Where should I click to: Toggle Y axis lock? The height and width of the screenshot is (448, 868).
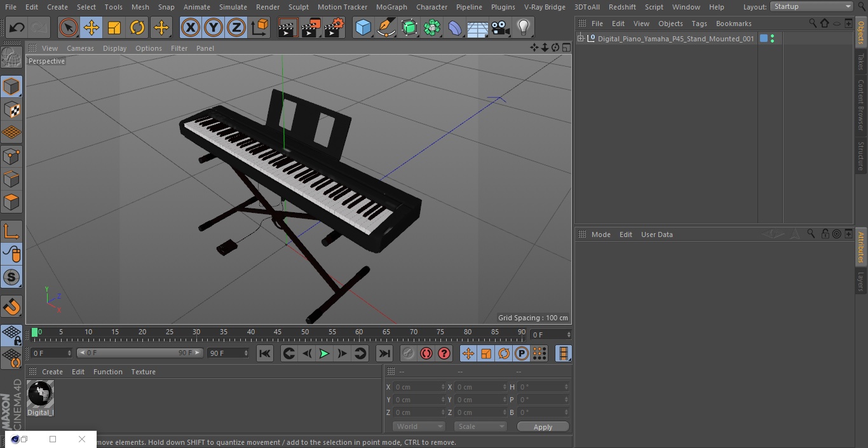[214, 27]
